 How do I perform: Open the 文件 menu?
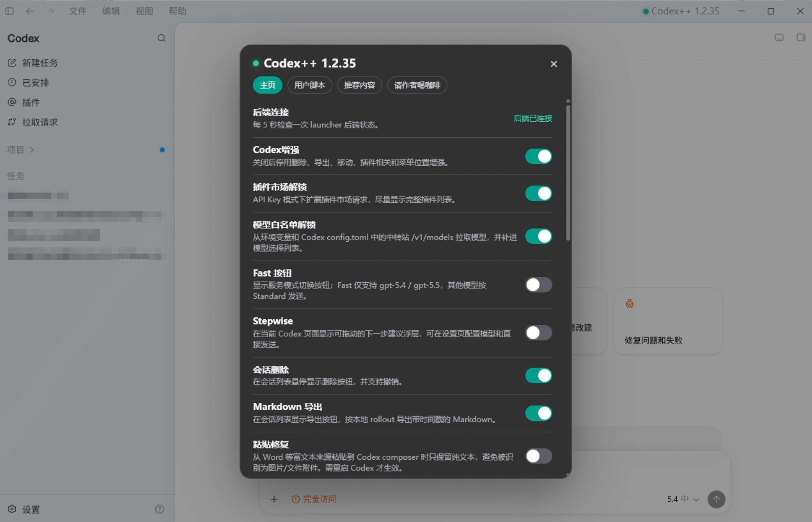coord(78,11)
